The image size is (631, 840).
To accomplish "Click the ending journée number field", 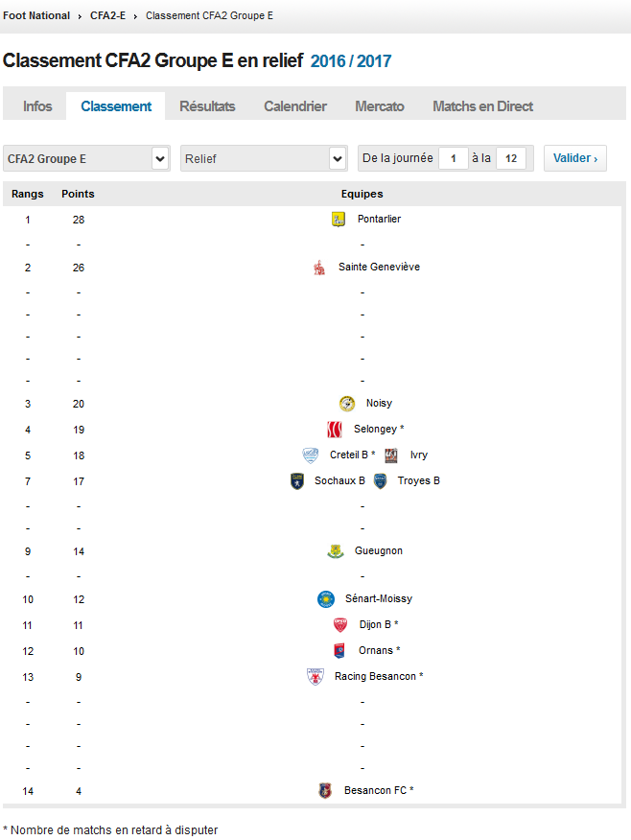I will pos(511,158).
